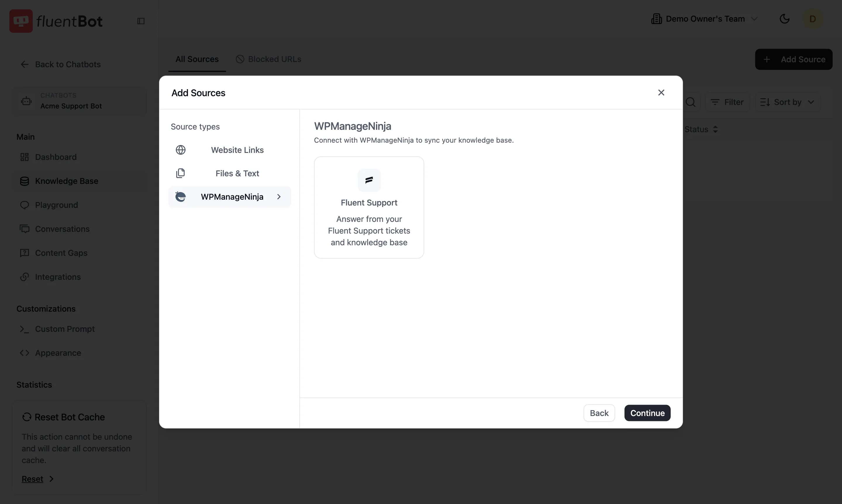
Task: Open the Demo Owner's Team dropdown
Action: 704,19
